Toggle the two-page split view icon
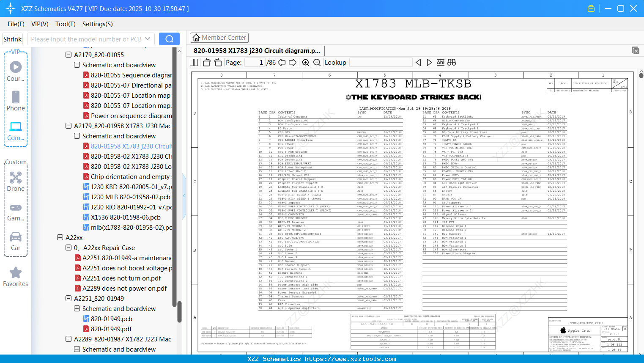The image size is (644, 363). [x=194, y=63]
